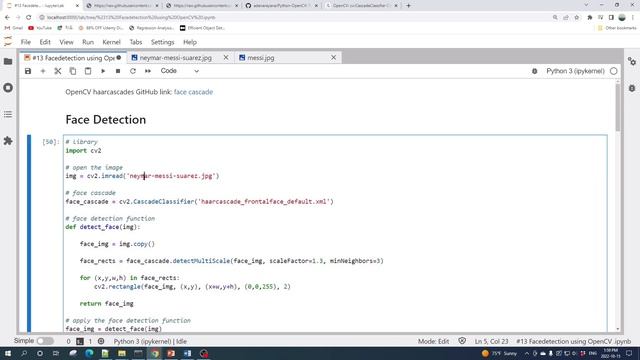The width and height of the screenshot is (640, 360).
Task: Paste cell from clipboard
Action: [x=88, y=71]
